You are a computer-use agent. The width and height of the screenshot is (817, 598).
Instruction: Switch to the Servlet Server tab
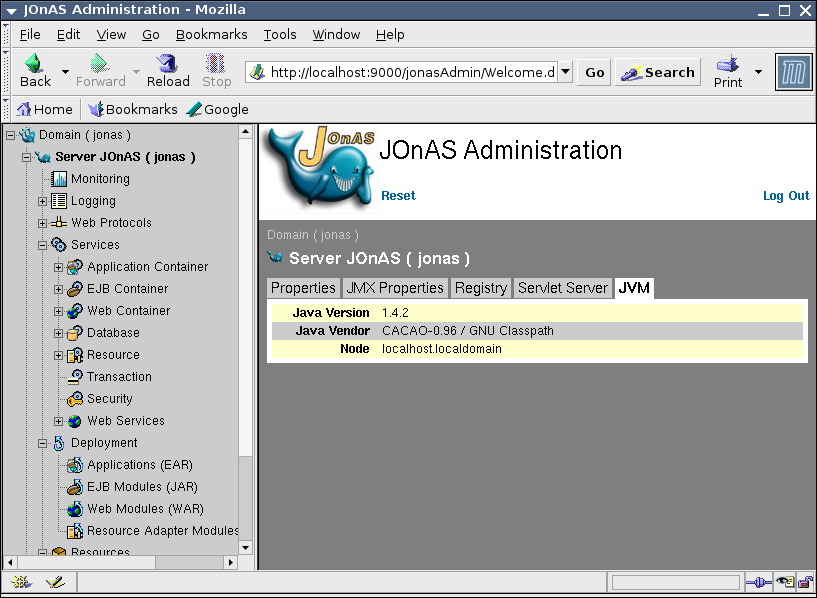click(x=563, y=288)
